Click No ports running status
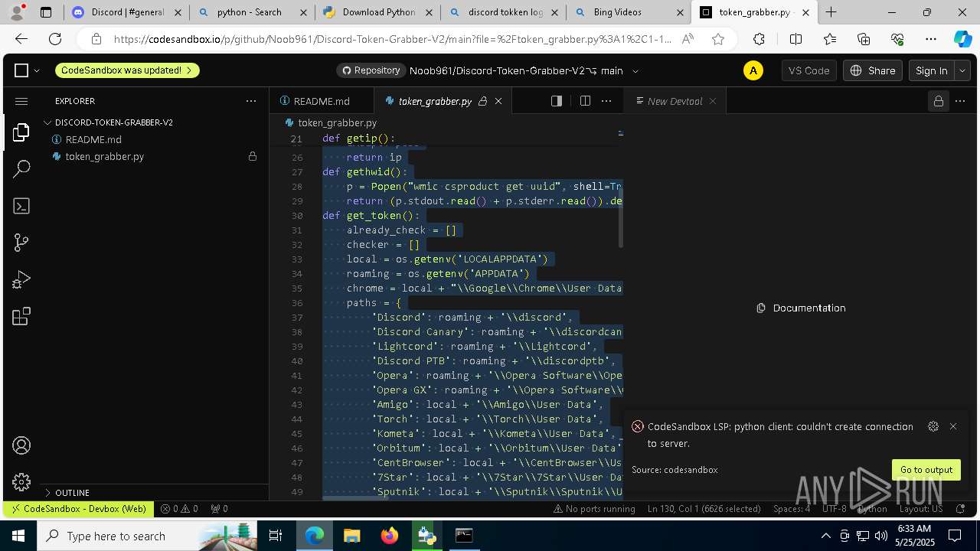980x551 pixels. [594, 509]
